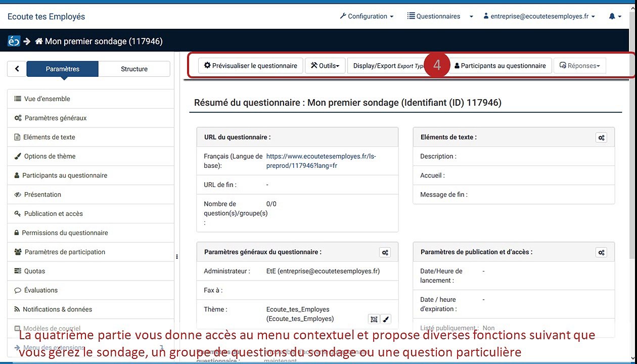The image size is (637, 364).
Task: Collapse the sidebar with the left chevron
Action: (17, 69)
